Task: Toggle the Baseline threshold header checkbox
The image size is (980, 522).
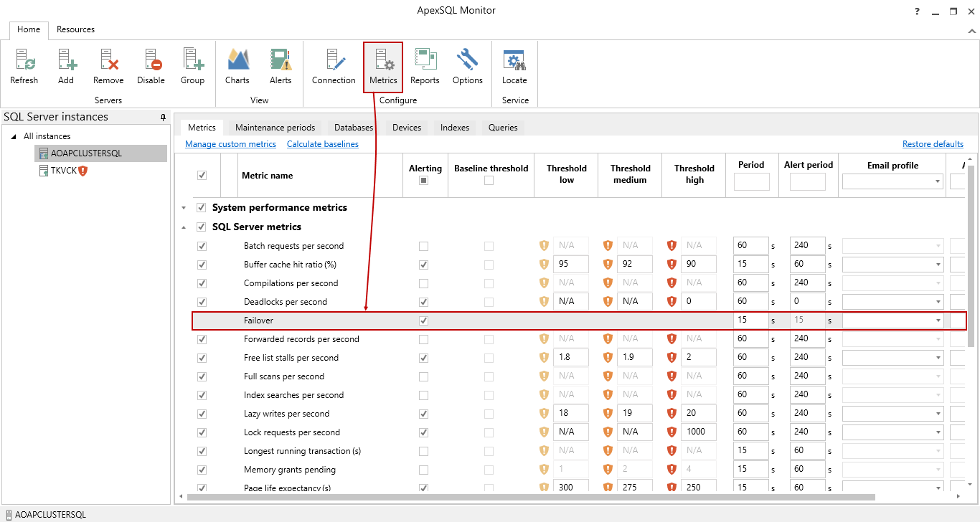Action: (x=489, y=181)
